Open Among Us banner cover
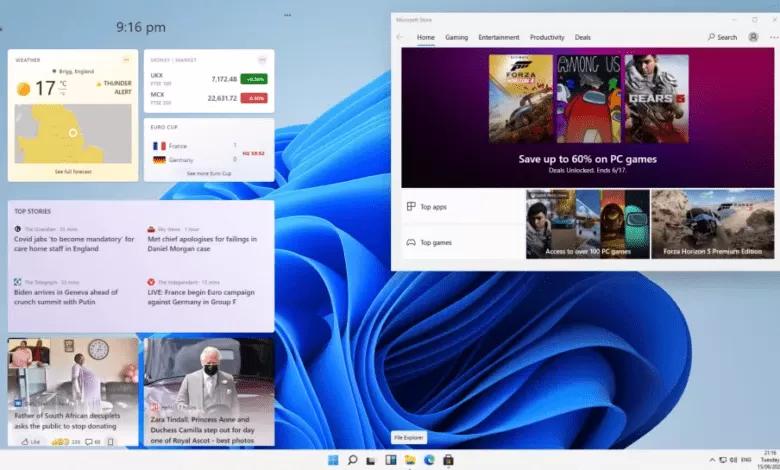The image size is (780, 470). point(588,98)
